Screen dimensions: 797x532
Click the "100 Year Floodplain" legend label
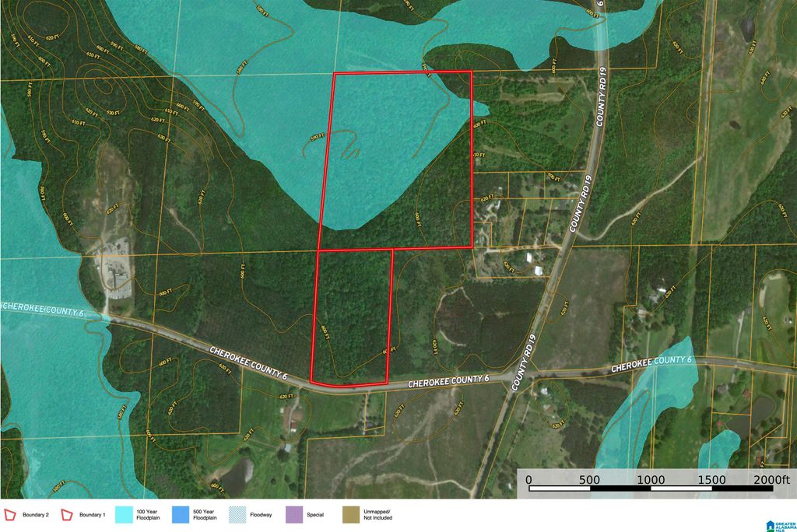tap(148, 515)
